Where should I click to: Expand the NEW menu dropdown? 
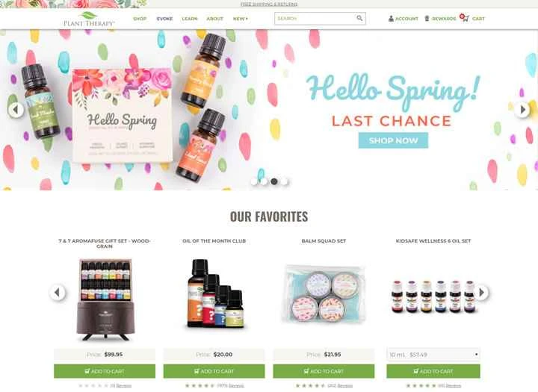coord(240,19)
